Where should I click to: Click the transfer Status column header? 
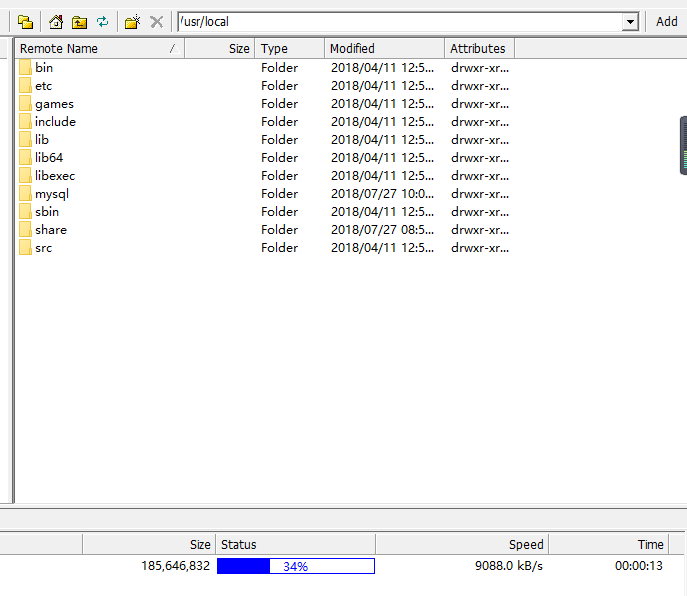coord(295,544)
